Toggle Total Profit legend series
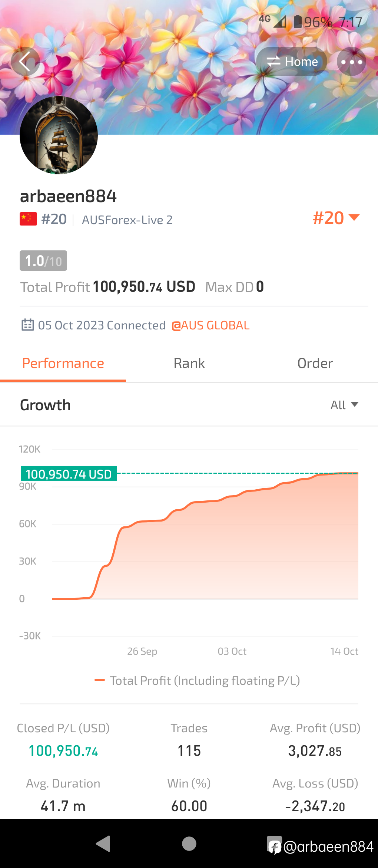The image size is (378, 868). click(x=198, y=681)
